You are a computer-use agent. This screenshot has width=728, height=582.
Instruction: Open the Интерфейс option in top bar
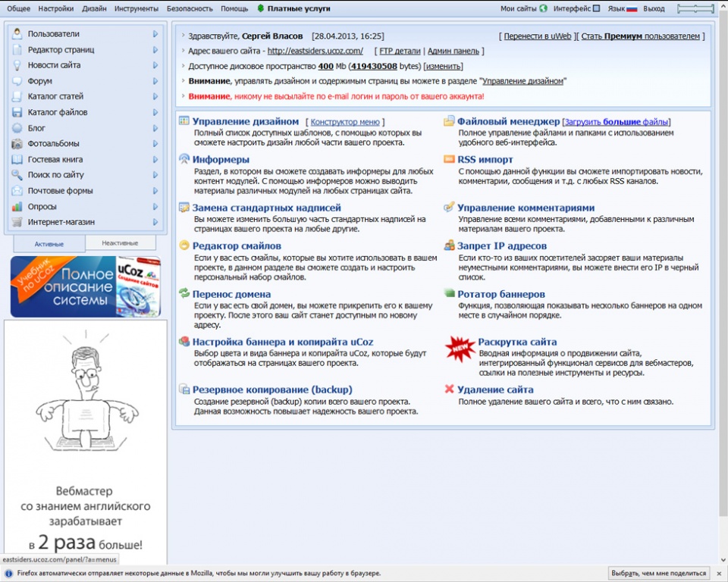(x=576, y=8)
